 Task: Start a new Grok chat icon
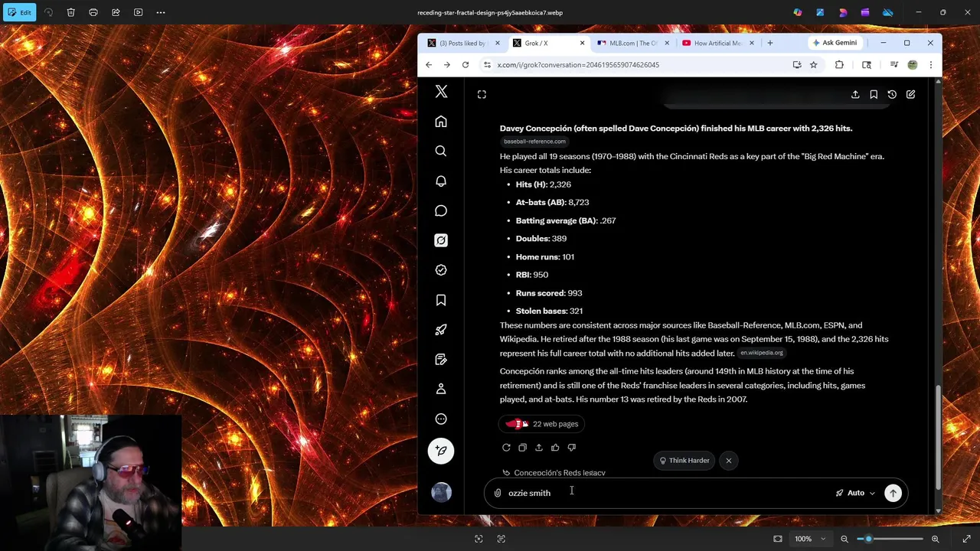click(910, 94)
